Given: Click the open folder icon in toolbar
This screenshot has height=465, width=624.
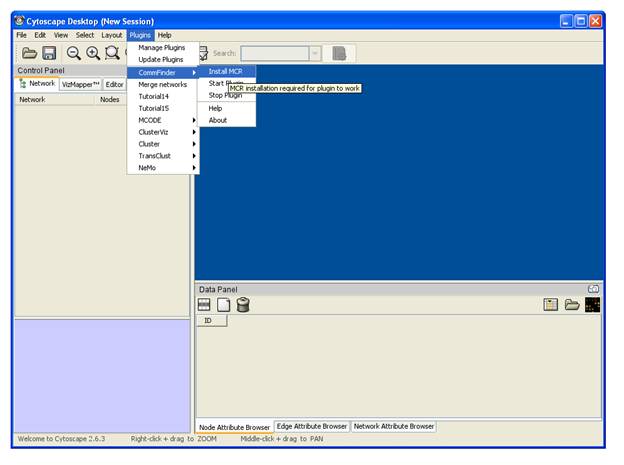Looking at the screenshot, I should (29, 53).
